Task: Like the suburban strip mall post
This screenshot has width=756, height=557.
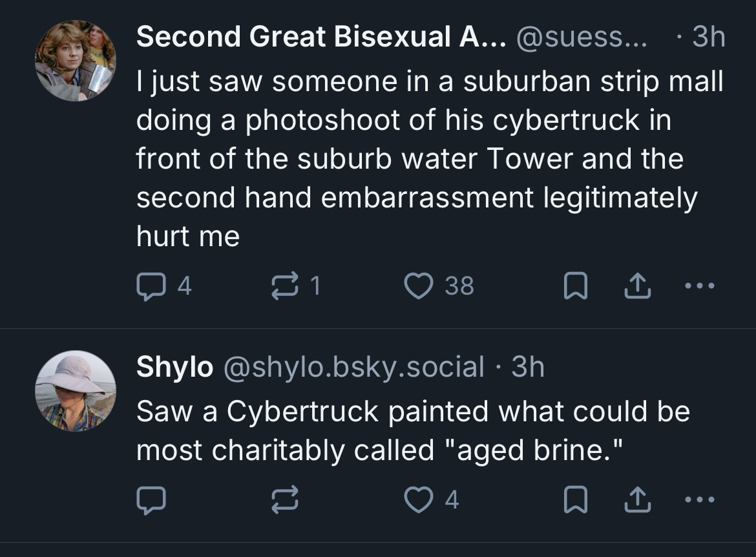Action: (x=417, y=285)
